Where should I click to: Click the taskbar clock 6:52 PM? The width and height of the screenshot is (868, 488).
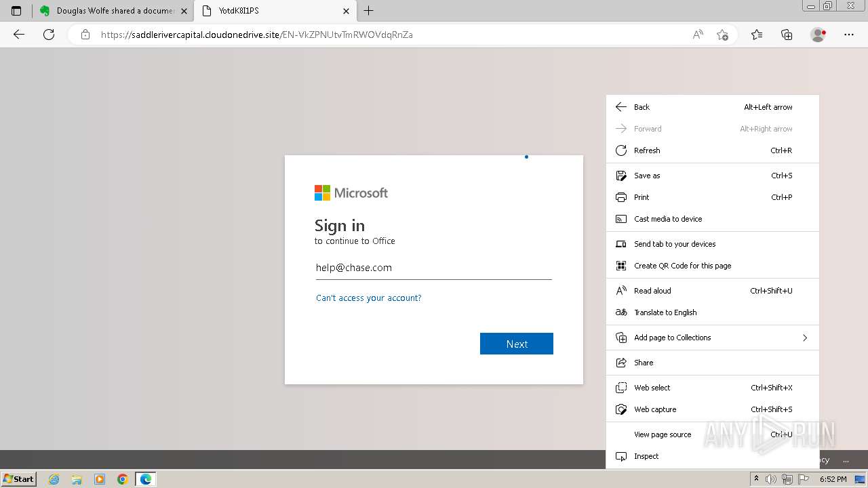833,479
